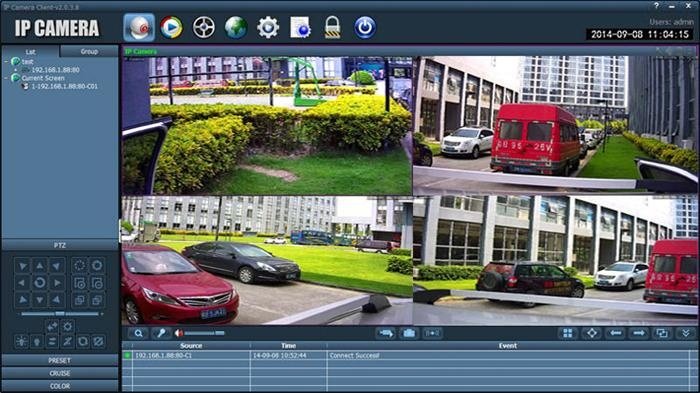Open the system settings gear icon
Screen dimensions: 700x393
pos(268,28)
